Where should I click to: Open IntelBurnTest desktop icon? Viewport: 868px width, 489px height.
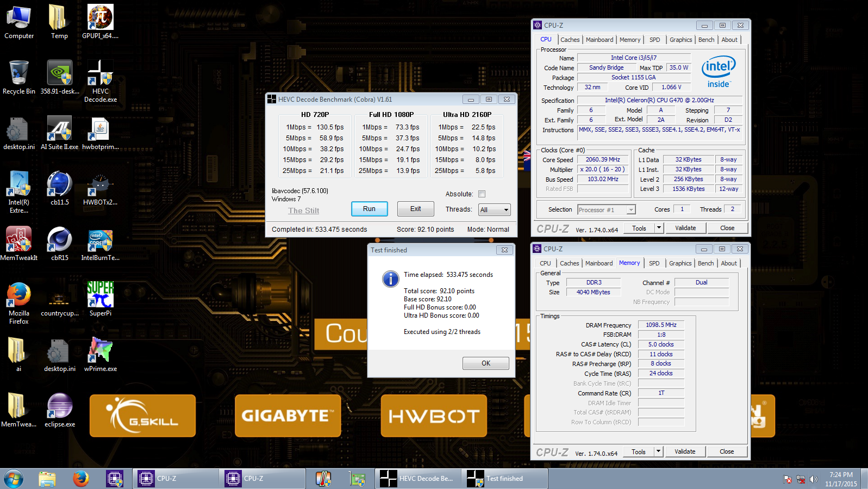pos(101,244)
